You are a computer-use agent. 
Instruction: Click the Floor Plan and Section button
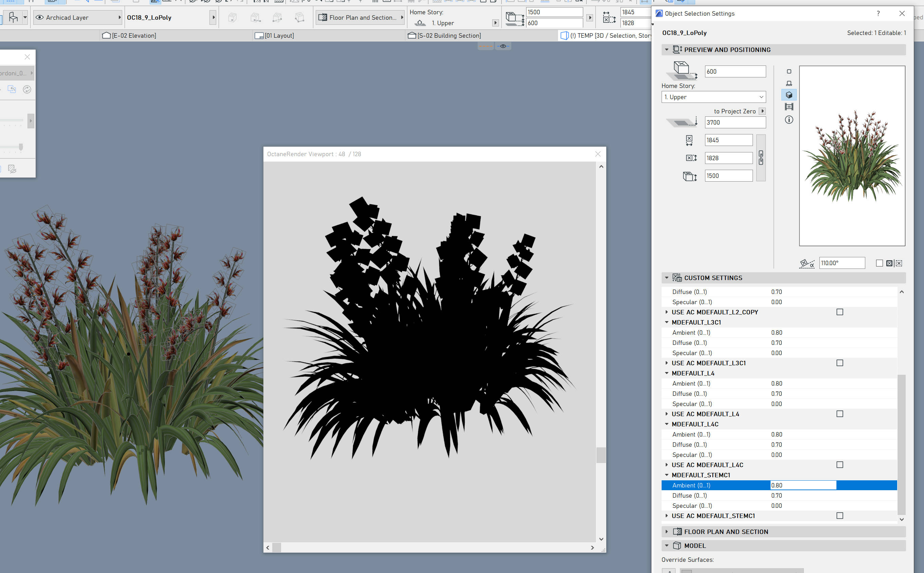click(361, 17)
